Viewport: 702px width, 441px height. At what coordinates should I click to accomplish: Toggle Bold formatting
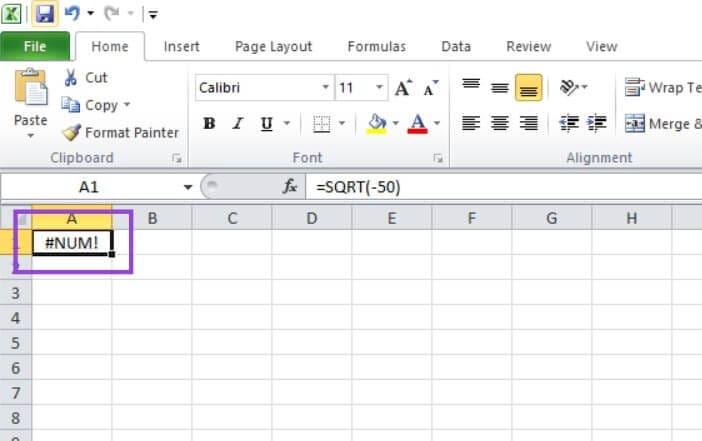point(209,124)
